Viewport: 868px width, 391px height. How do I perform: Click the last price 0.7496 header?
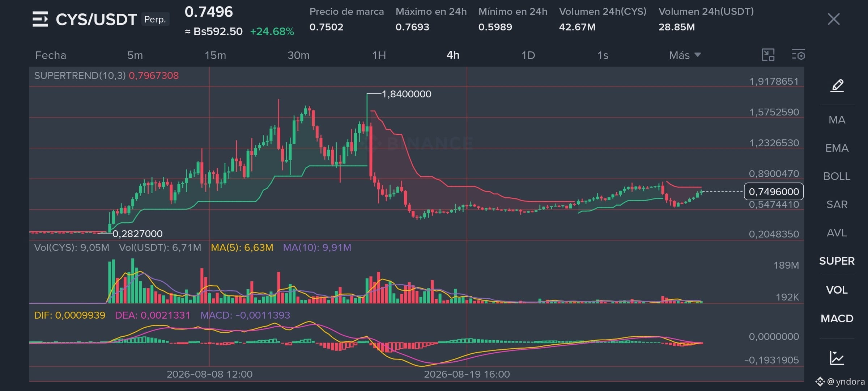click(209, 12)
